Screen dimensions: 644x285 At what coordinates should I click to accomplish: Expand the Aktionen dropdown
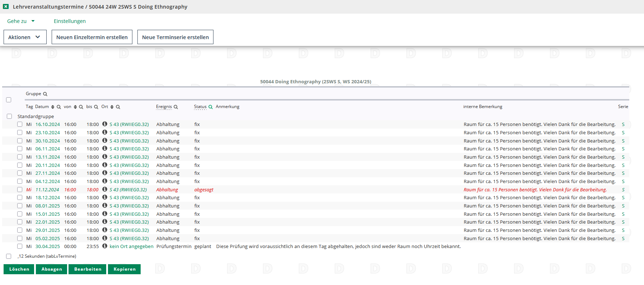25,37
